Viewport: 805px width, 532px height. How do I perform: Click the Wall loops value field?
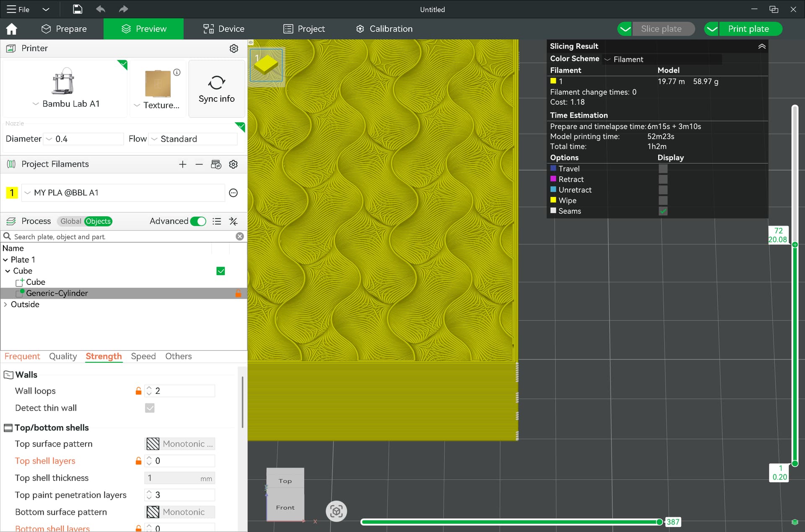point(180,391)
